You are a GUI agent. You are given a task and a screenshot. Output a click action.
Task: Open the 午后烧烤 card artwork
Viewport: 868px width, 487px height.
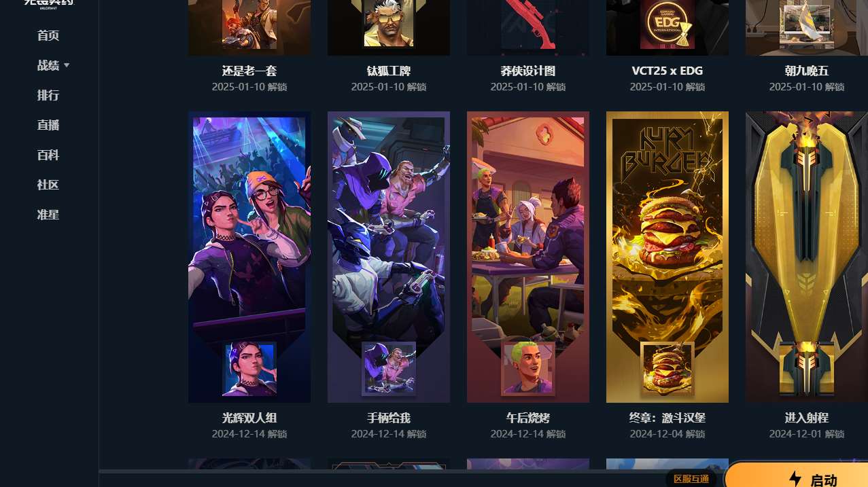[x=528, y=257]
